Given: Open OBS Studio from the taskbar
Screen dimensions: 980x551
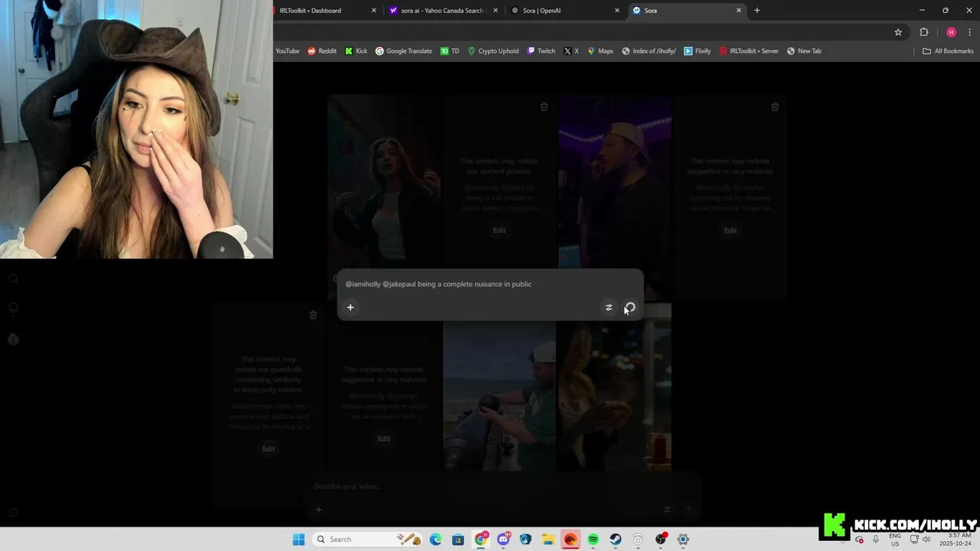Looking at the screenshot, I should [x=661, y=540].
